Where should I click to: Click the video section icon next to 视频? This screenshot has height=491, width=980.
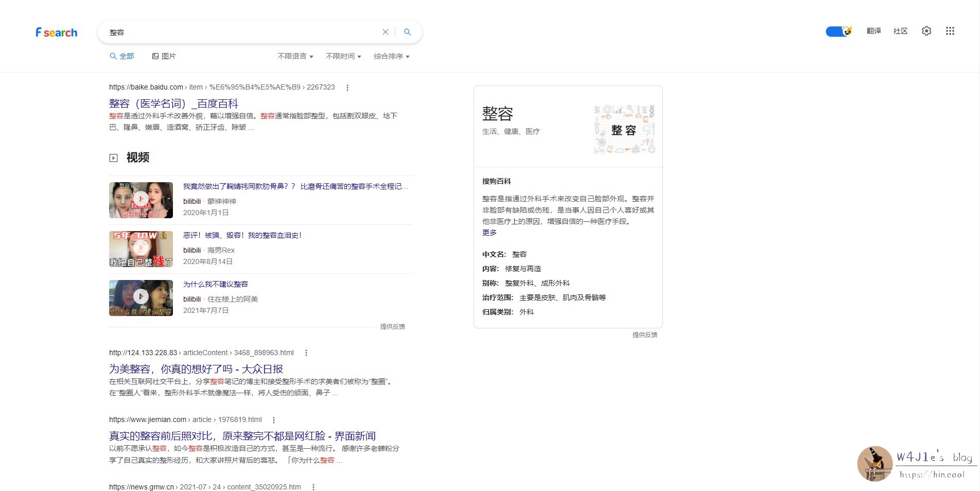pyautogui.click(x=113, y=157)
